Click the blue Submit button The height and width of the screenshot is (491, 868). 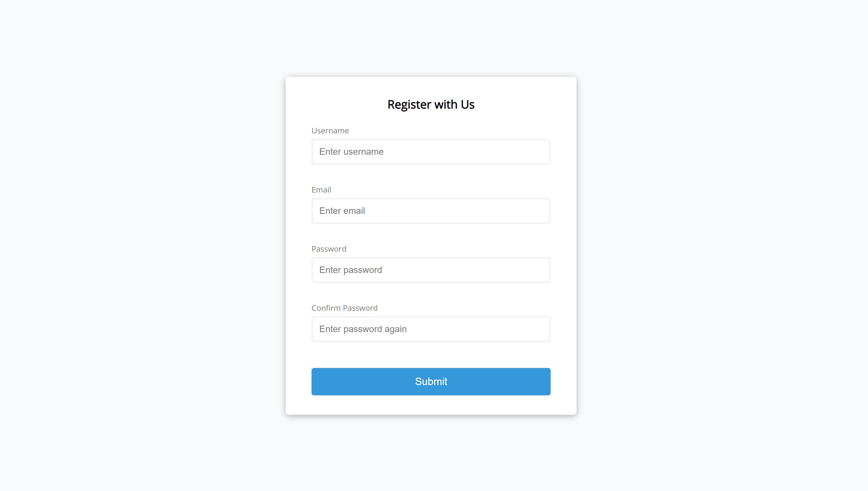[431, 381]
